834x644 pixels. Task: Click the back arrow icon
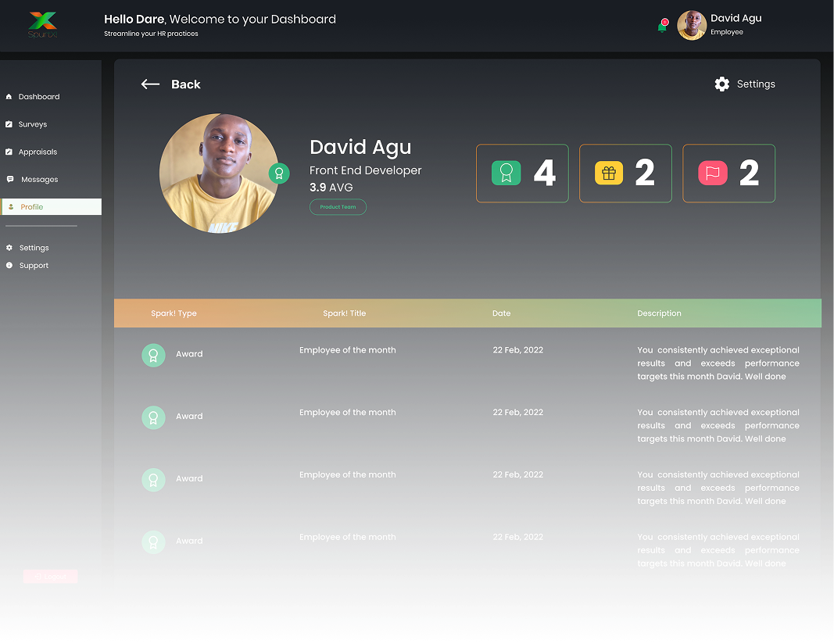pyautogui.click(x=150, y=84)
